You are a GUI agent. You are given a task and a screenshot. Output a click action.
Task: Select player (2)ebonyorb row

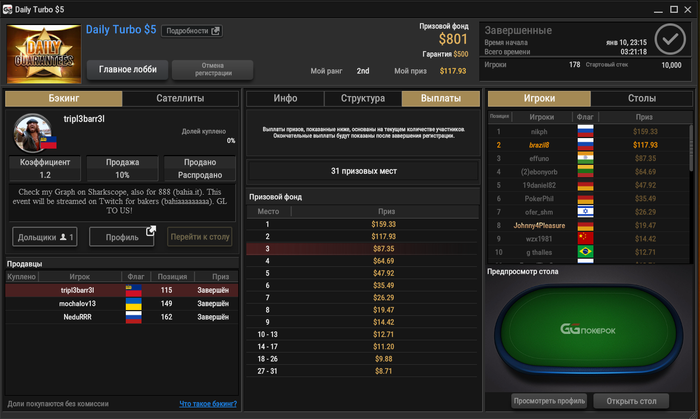point(589,172)
